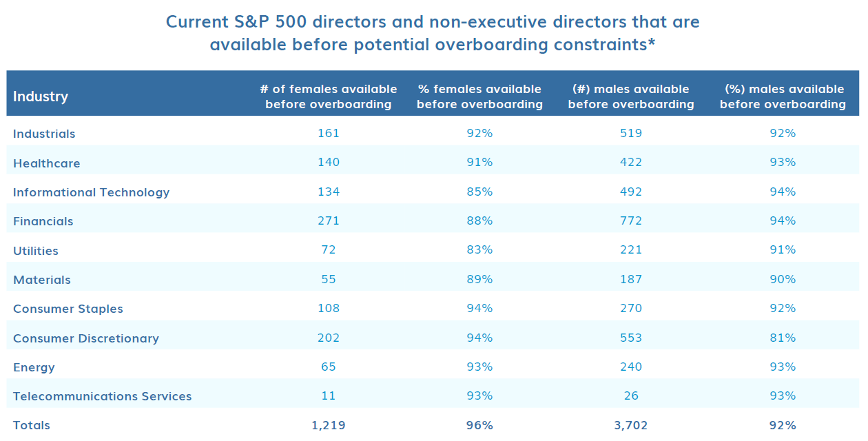Select the Energy row label

click(x=34, y=367)
